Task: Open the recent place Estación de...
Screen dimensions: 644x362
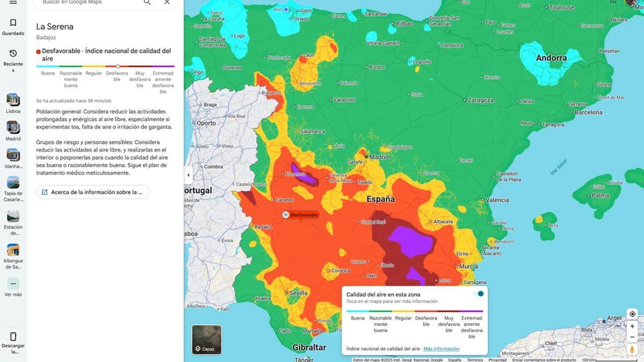Action: (13, 223)
